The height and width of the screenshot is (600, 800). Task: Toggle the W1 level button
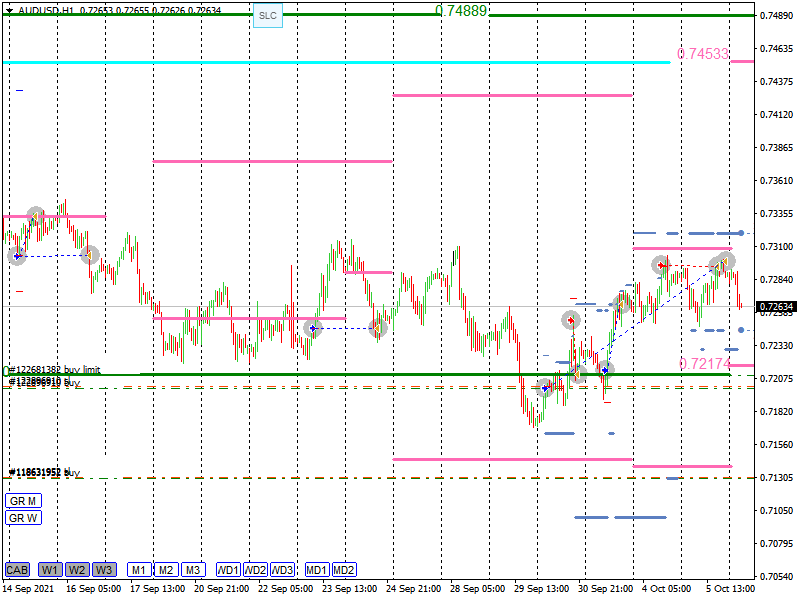pyautogui.click(x=50, y=570)
